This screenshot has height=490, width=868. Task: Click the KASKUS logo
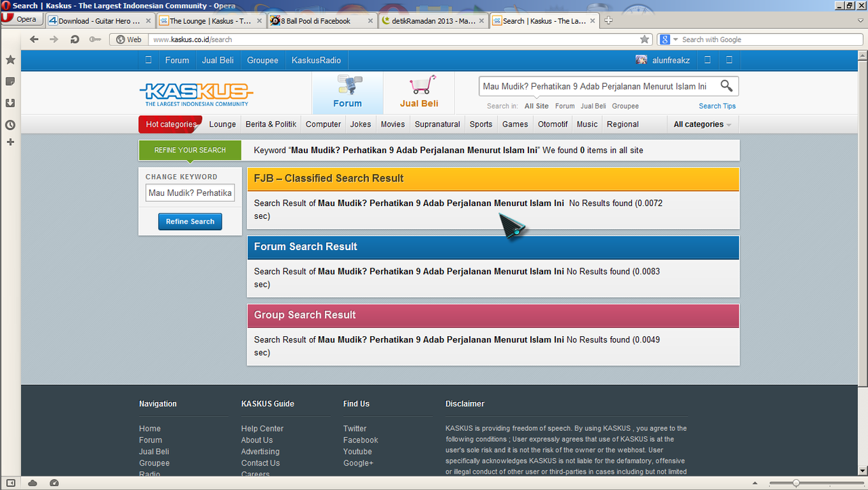pyautogui.click(x=196, y=94)
